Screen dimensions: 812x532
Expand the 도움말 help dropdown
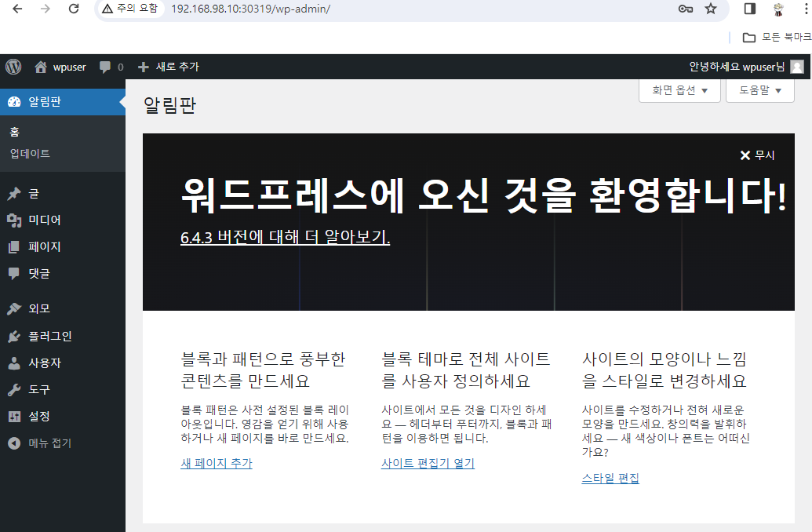(x=759, y=91)
